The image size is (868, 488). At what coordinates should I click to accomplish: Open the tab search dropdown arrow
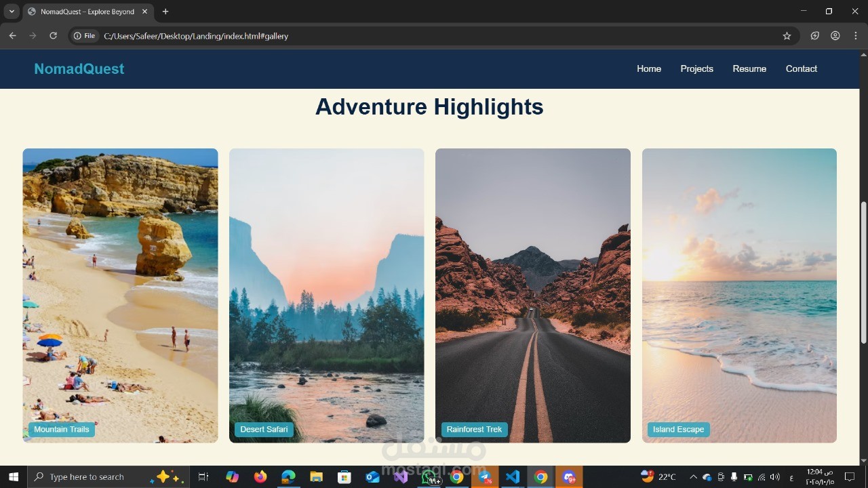(x=11, y=12)
